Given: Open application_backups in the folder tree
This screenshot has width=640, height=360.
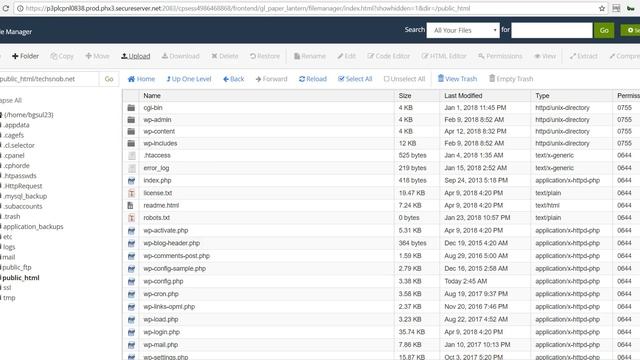Looking at the screenshot, I should pyautogui.click(x=33, y=227).
